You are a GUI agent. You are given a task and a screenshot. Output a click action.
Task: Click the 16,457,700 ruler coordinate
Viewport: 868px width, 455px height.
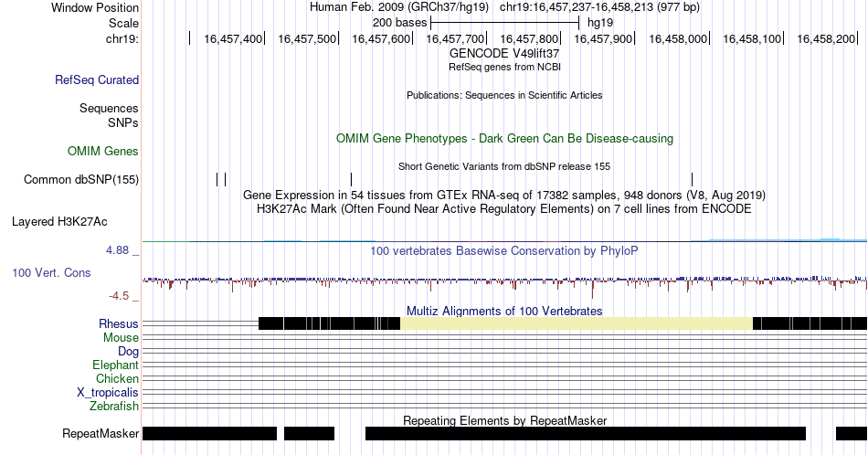tap(455, 38)
